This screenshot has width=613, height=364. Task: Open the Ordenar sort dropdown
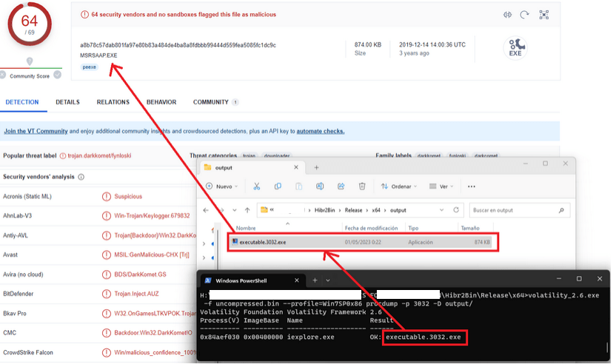pos(399,186)
